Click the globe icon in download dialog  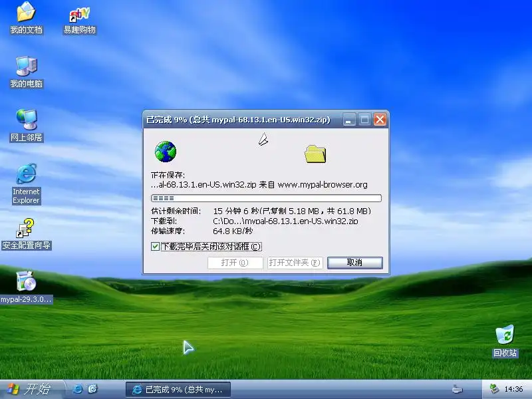click(165, 152)
